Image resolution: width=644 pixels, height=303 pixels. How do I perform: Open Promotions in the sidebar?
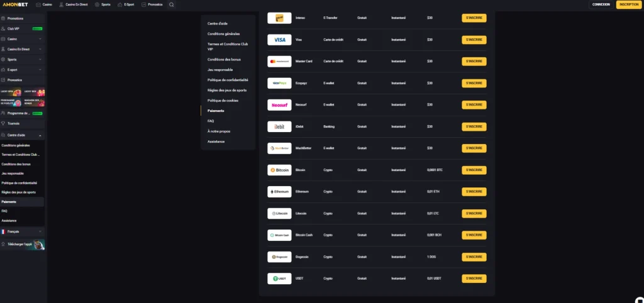click(22, 18)
